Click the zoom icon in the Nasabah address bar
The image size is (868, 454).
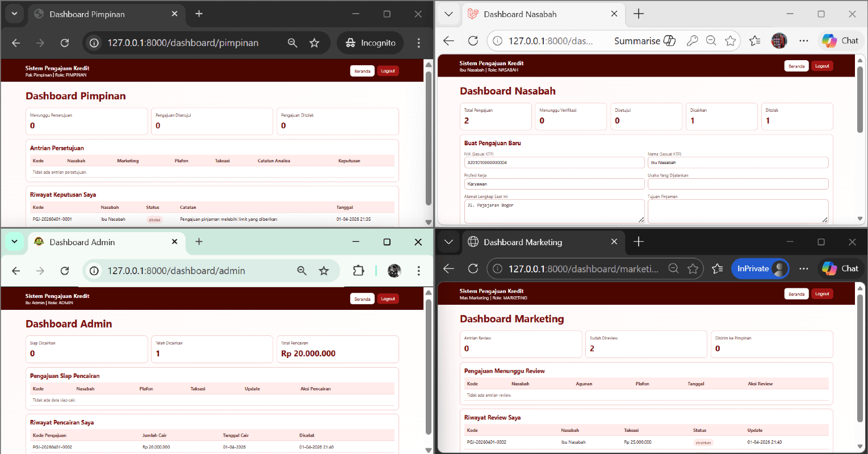[711, 41]
